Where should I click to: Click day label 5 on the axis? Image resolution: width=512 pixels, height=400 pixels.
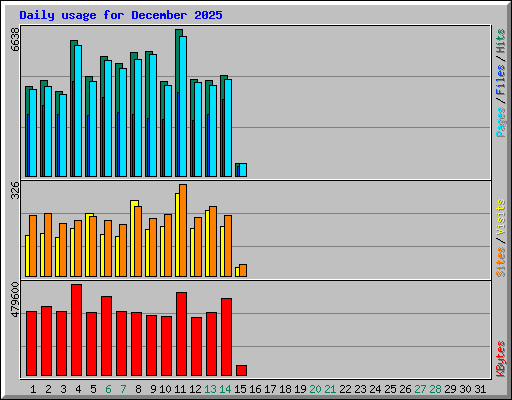tap(93, 389)
